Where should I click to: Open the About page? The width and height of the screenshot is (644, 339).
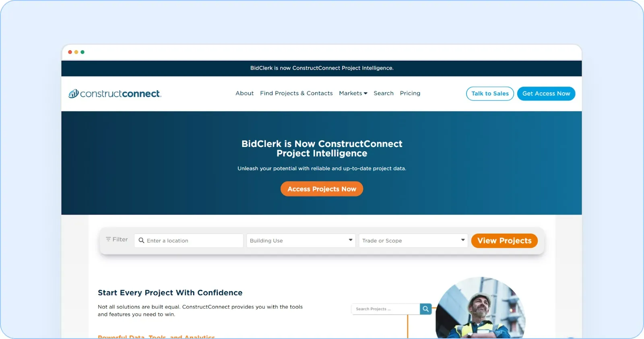[245, 93]
